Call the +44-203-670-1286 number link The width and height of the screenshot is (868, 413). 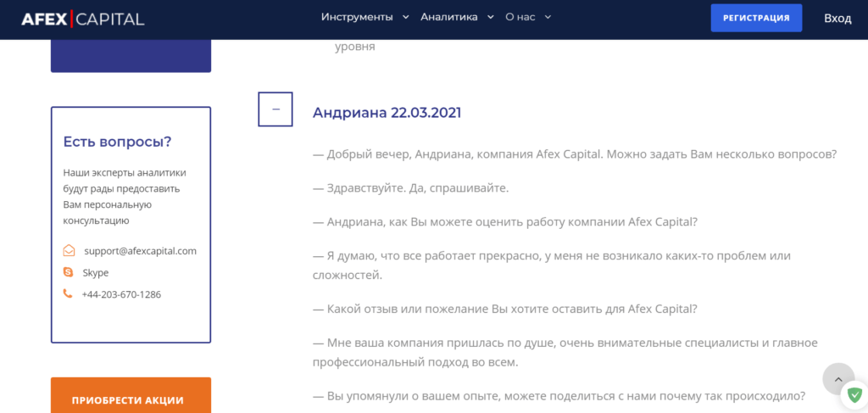click(121, 294)
